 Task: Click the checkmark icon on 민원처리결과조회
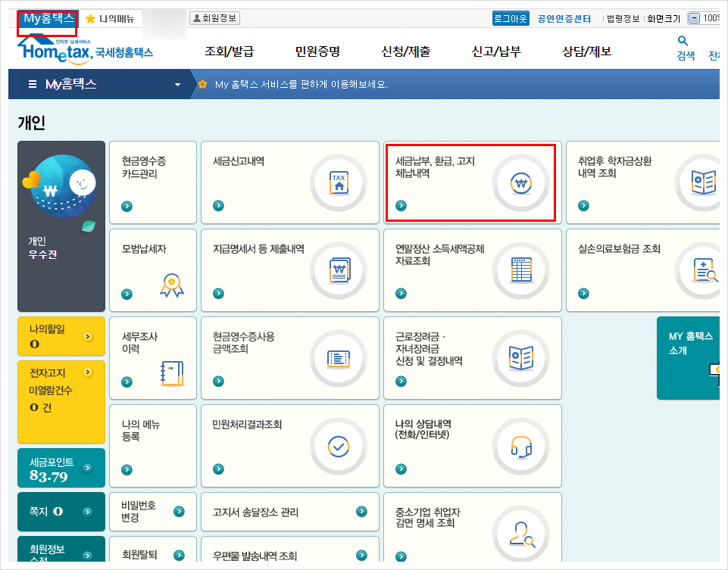339,446
